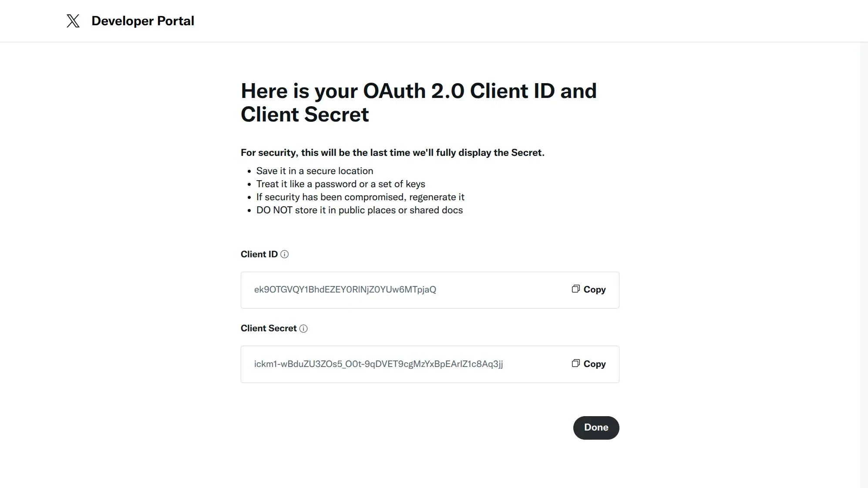The height and width of the screenshot is (488, 868).
Task: Click the X logo in the header
Action: 73,21
